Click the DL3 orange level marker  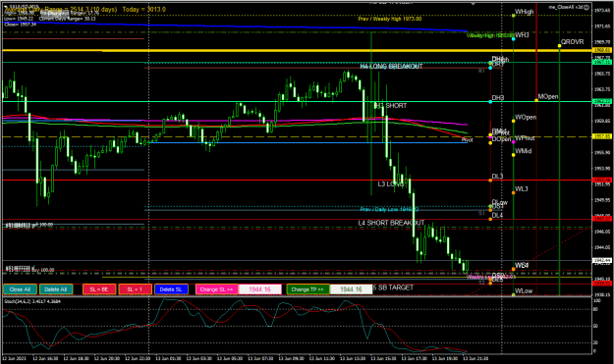pos(490,181)
